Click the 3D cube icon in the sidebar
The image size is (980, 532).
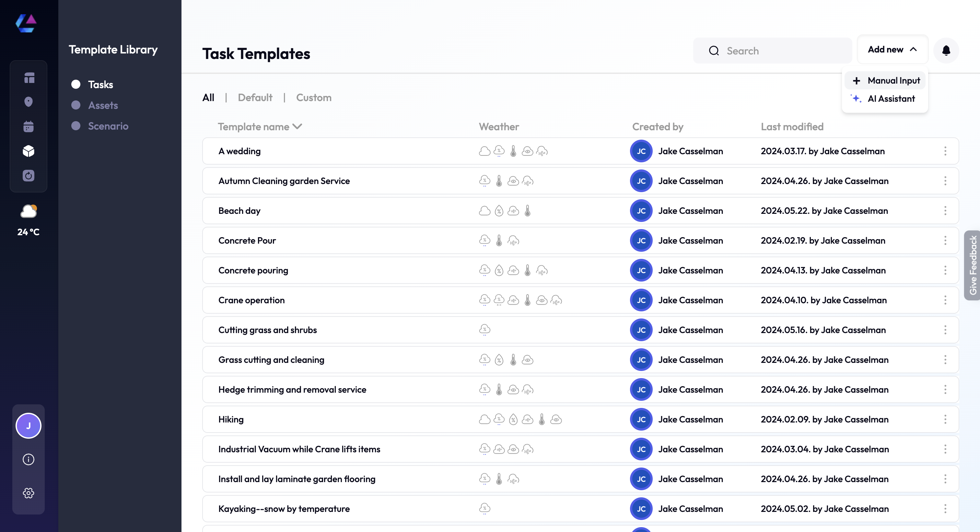[29, 151]
